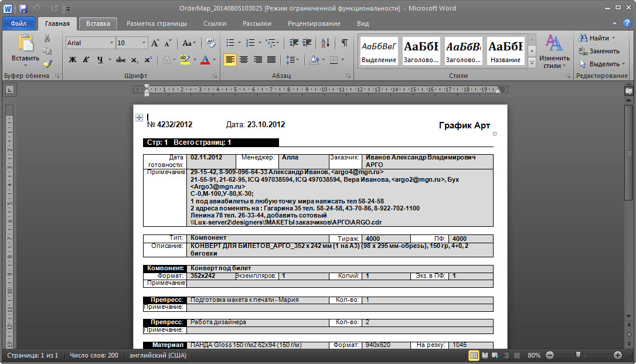Viewport: 636px width, 364px height.
Task: Click the Text Effects icon
Action: click(x=166, y=60)
